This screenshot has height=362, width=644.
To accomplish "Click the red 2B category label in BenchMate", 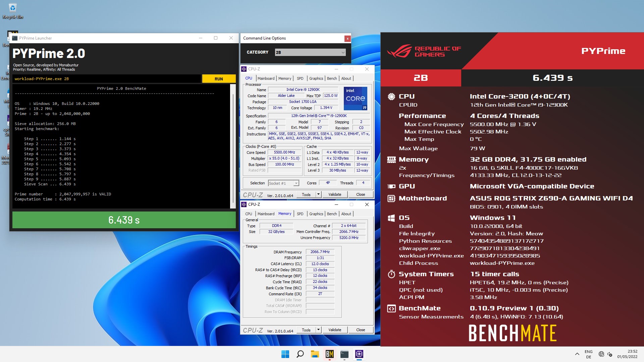I will [x=421, y=78].
